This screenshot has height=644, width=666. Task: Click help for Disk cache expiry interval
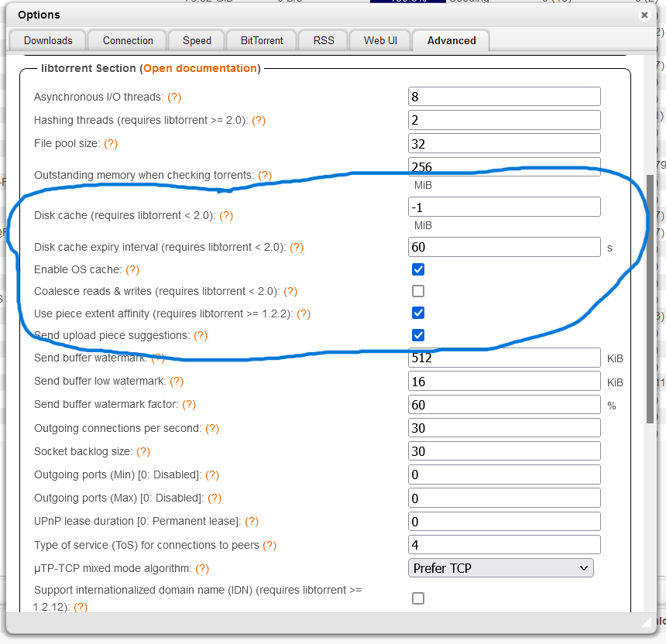[297, 246]
